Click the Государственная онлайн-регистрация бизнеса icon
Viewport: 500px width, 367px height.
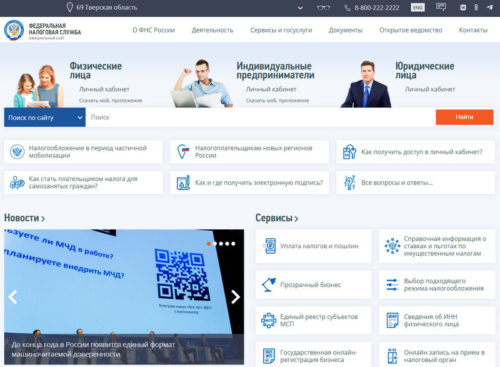(269, 356)
